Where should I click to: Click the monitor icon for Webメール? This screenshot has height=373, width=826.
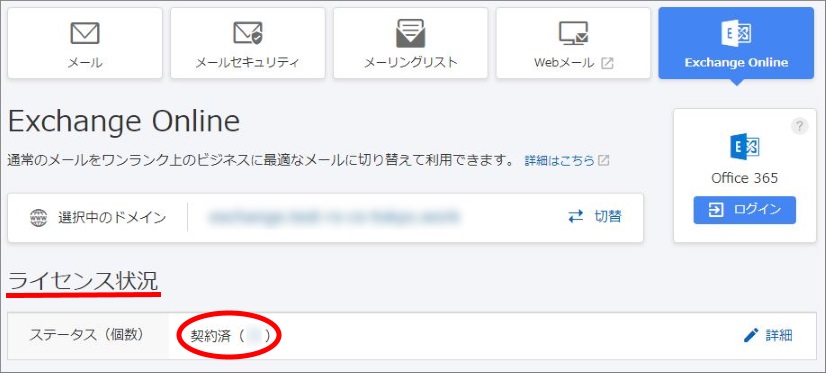(573, 33)
